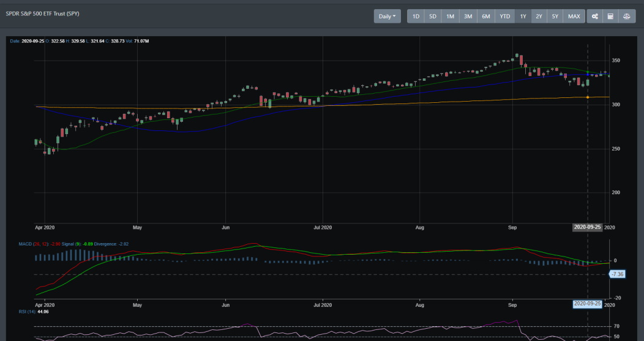This screenshot has height=341, width=644.
Task: Click the 350 price axis label
Action: coord(616,61)
